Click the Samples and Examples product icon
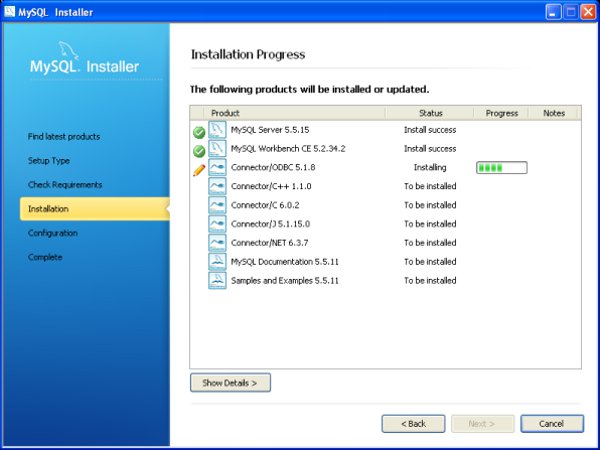Screen dimensions: 600x450 click(x=217, y=280)
